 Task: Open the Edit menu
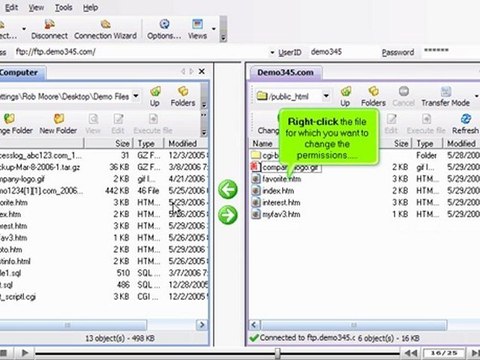11,7
